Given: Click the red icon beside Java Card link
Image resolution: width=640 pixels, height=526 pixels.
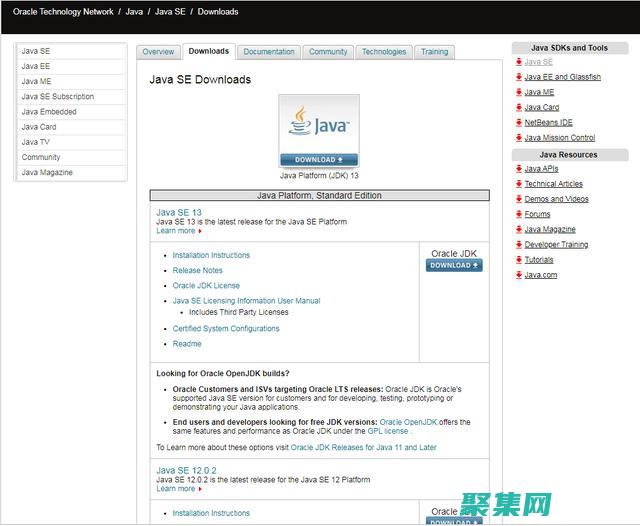Looking at the screenshot, I should 519,107.
